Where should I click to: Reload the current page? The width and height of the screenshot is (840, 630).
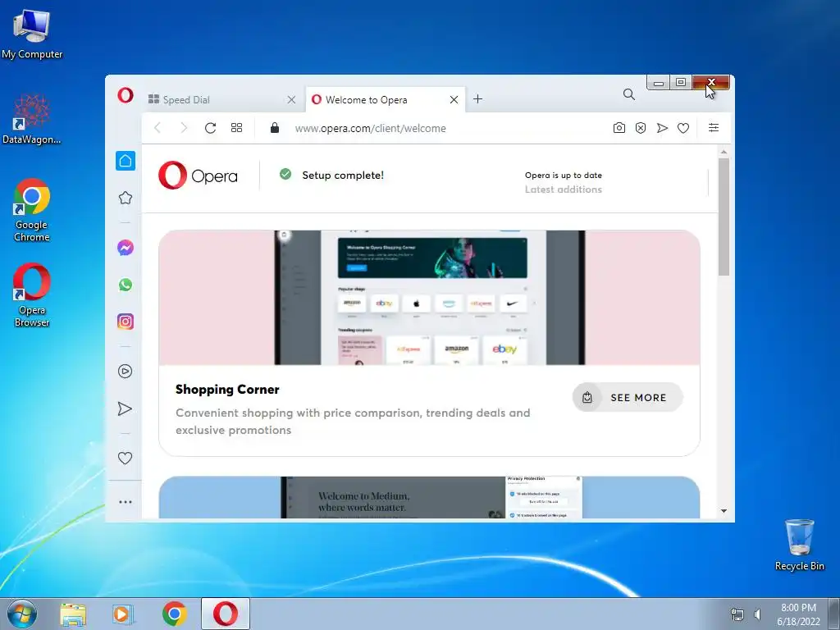tap(210, 128)
